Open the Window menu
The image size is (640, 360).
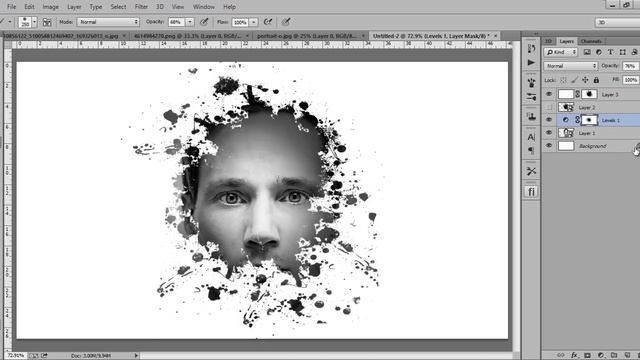click(x=204, y=7)
